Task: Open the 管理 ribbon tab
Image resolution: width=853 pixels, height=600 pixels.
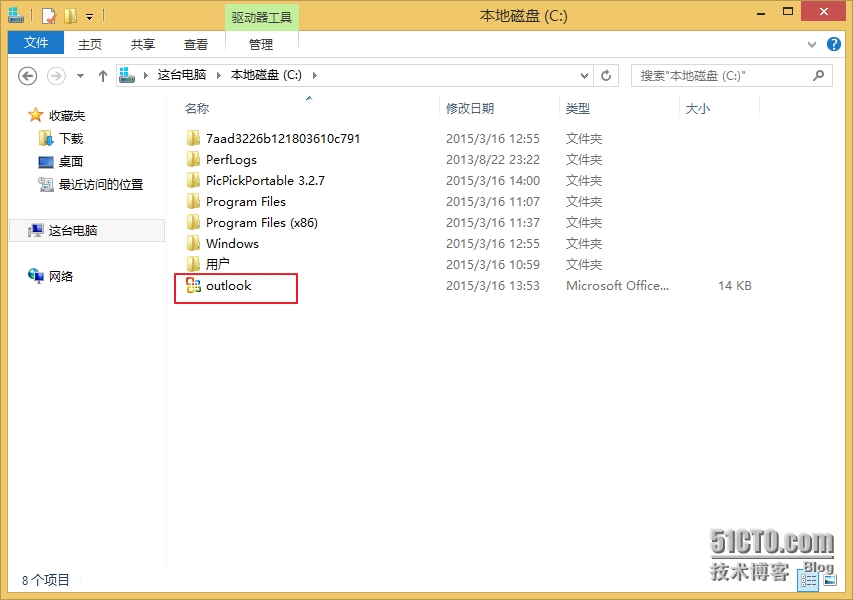Action: (261, 44)
